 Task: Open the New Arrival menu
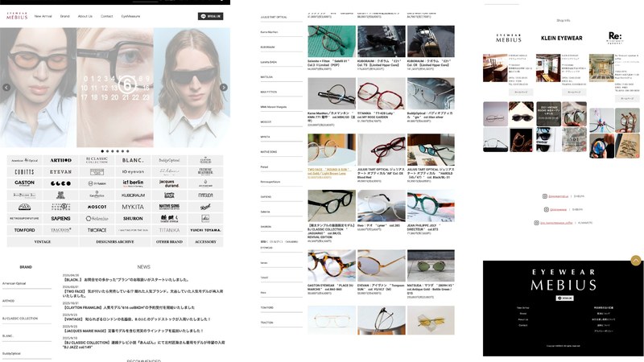click(43, 16)
